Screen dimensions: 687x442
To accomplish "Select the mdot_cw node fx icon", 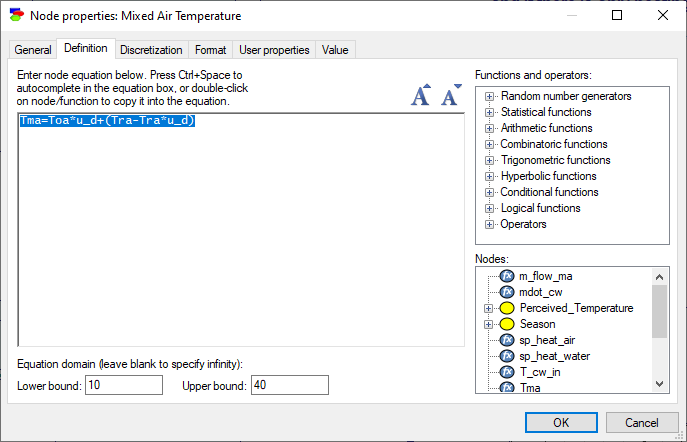I will (x=507, y=292).
